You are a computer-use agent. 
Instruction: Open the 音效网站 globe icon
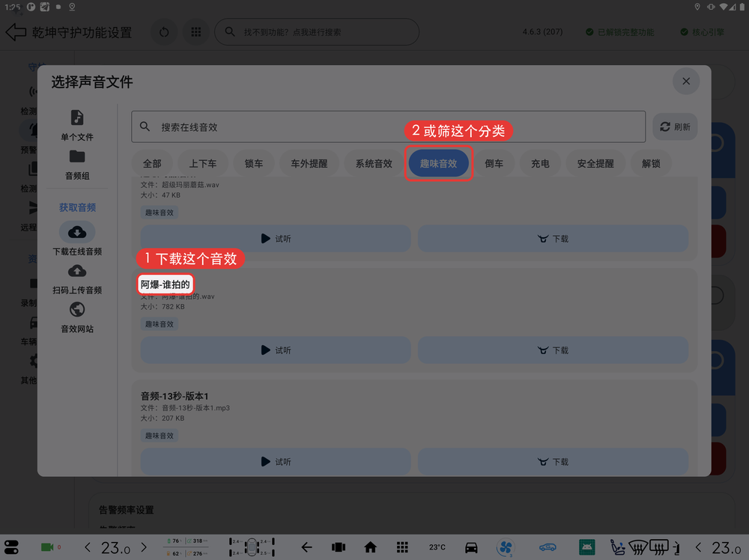click(x=77, y=310)
